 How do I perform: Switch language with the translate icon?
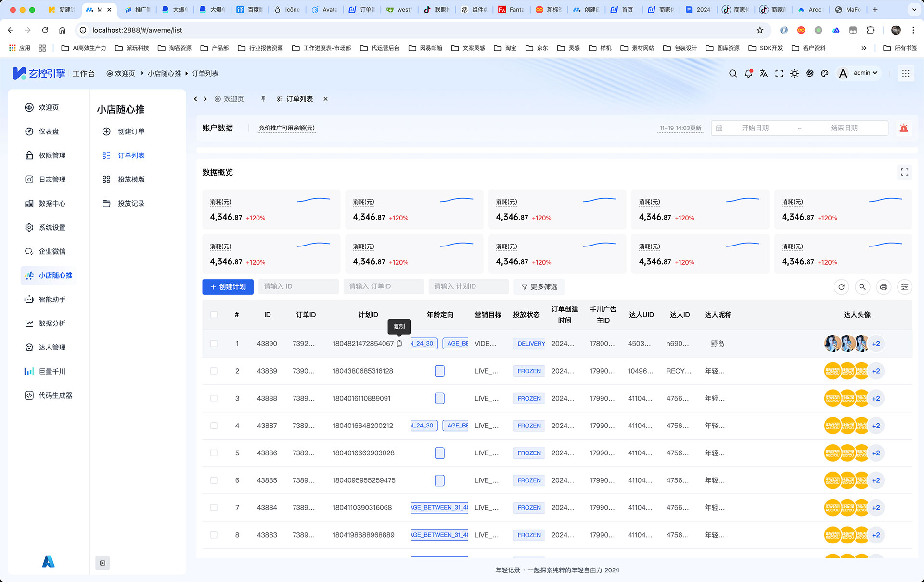click(x=764, y=73)
